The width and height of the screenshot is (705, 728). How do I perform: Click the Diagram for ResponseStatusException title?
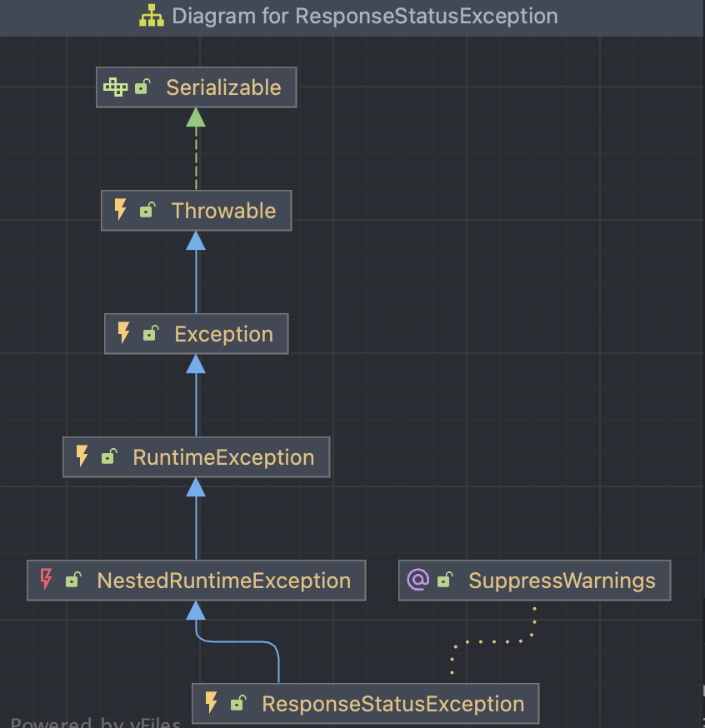pyautogui.click(x=365, y=17)
